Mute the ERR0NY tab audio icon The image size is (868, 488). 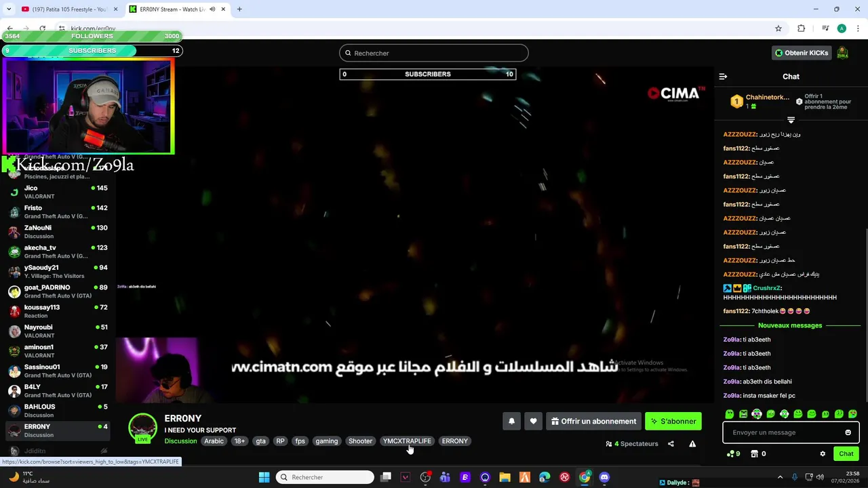point(212,9)
